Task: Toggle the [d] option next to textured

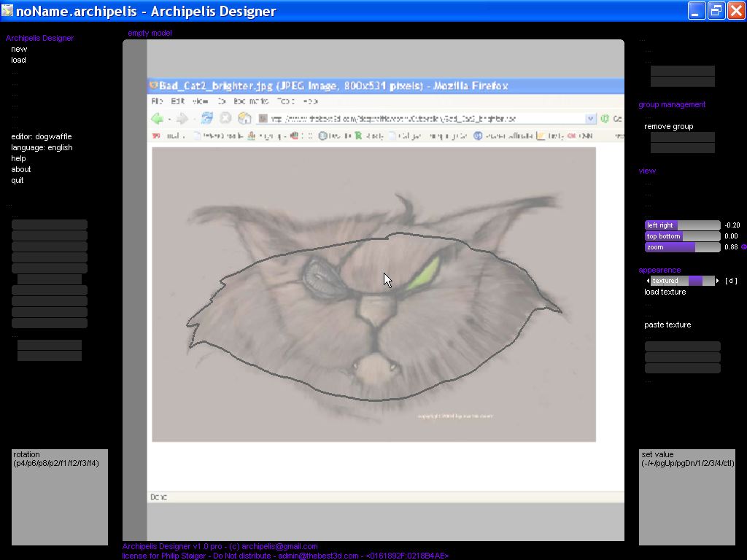Action: (730, 281)
